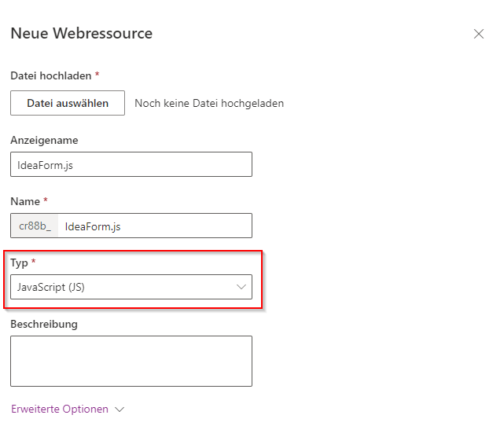Click the Beschreibung text area
Screen dimensions: 504x448
coord(131,361)
